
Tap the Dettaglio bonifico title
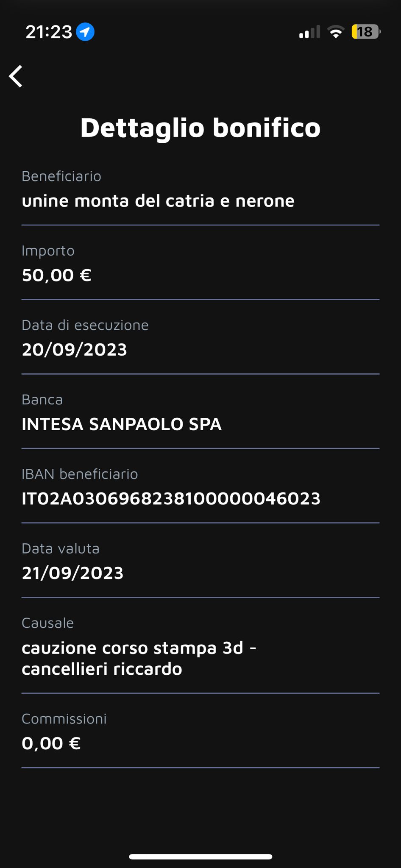tap(200, 128)
